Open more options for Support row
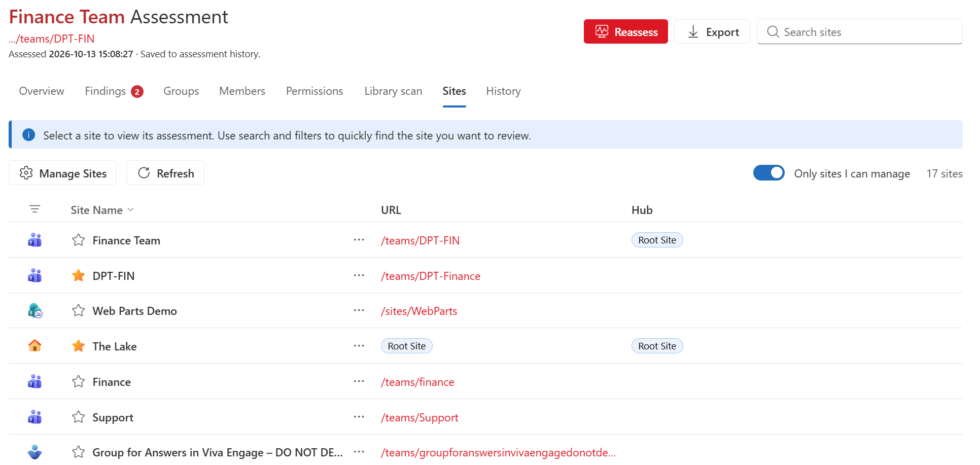The height and width of the screenshot is (465, 980). 359,417
